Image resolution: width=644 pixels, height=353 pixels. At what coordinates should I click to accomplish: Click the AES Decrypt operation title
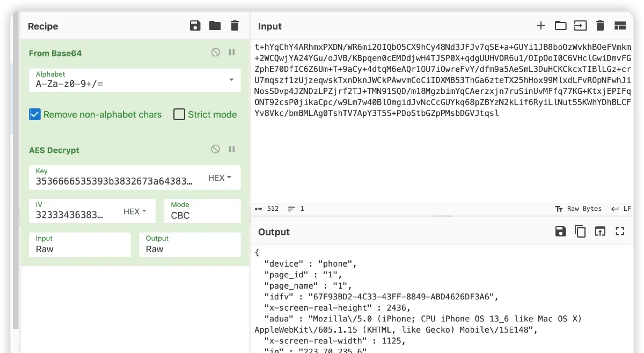point(54,150)
